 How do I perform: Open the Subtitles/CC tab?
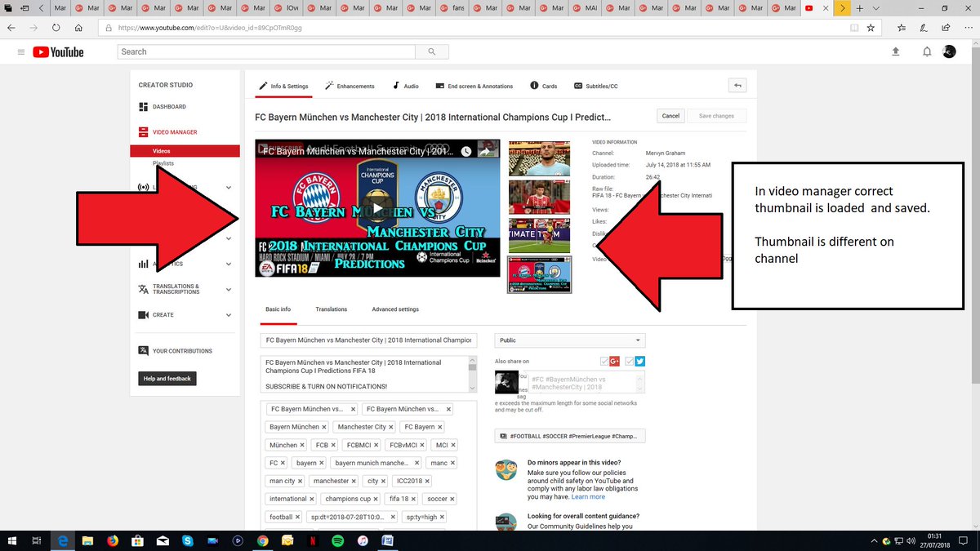[596, 86]
